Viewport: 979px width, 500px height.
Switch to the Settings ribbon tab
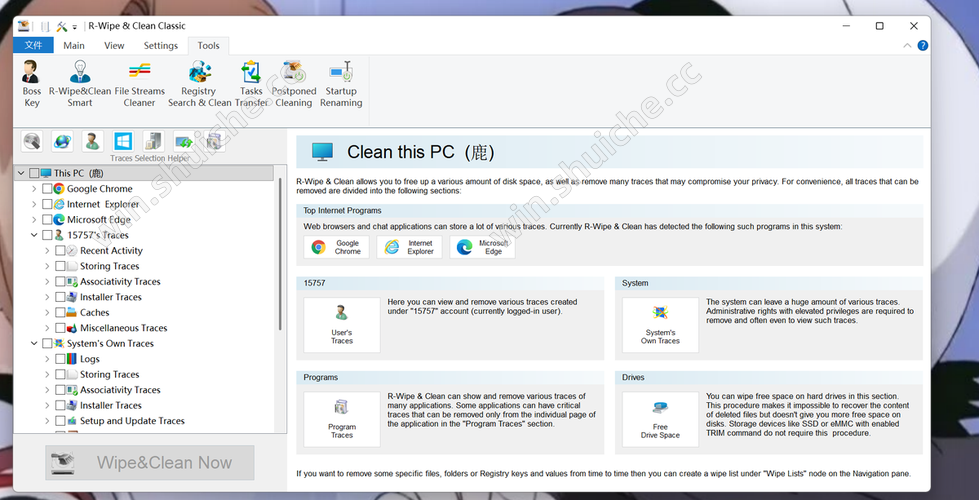tap(160, 45)
